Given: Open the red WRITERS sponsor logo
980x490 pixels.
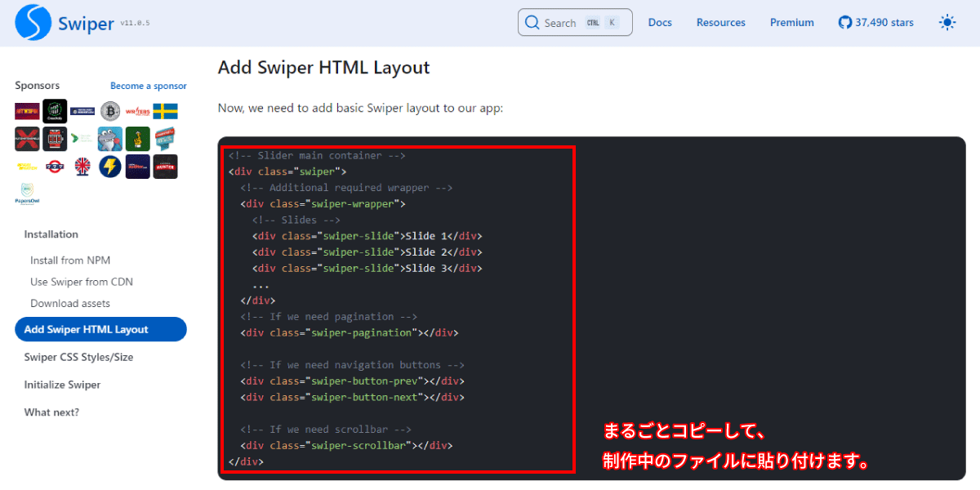Looking at the screenshot, I should (137, 111).
